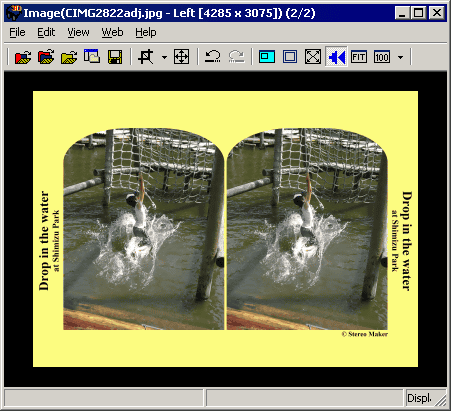
Task: Open left/right images with the first folder icon
Action: coord(23,57)
